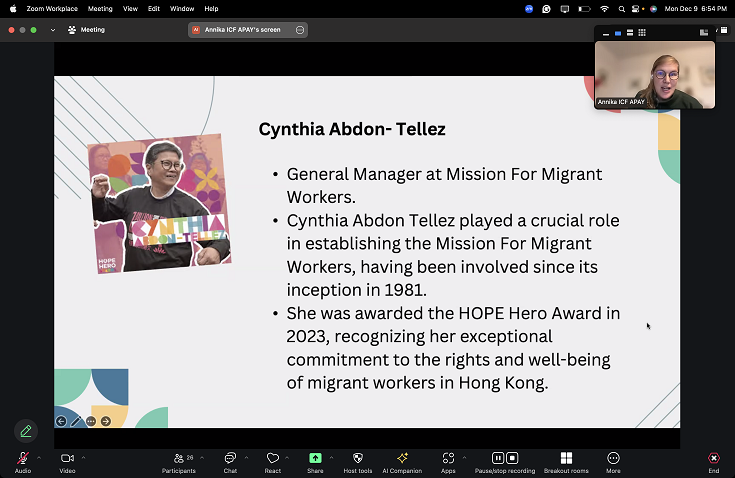Switch thumbnail to single active speaker view
The image size is (735, 478).
(x=618, y=33)
